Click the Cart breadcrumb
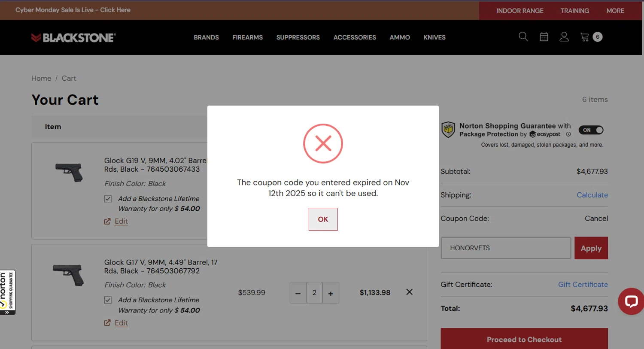Image resolution: width=644 pixels, height=349 pixels. pyautogui.click(x=69, y=78)
